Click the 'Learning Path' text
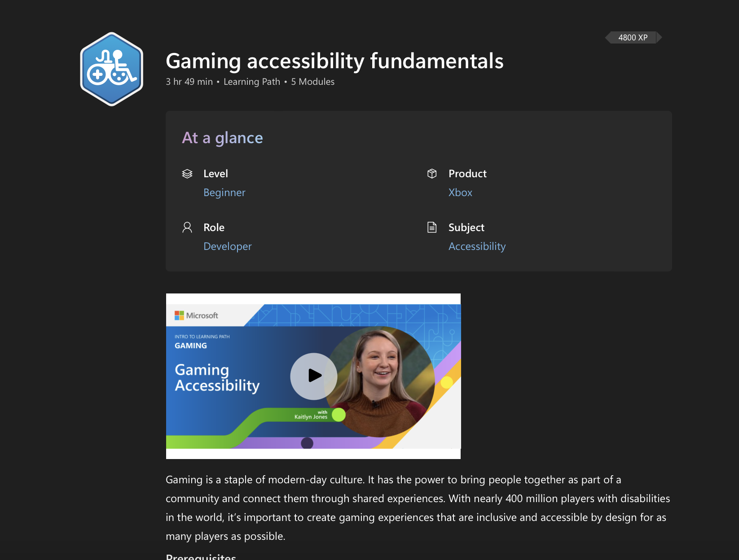 tap(252, 82)
